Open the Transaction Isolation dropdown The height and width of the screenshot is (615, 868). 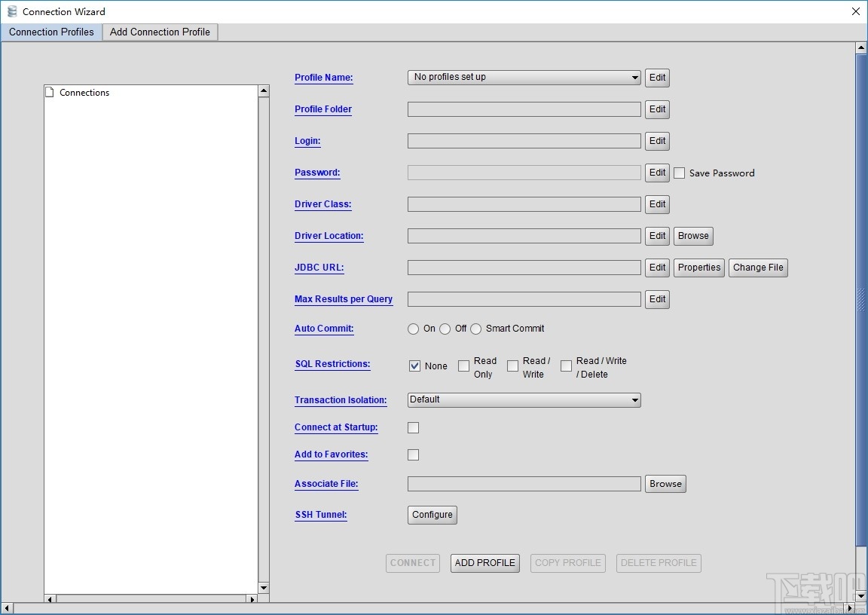[x=634, y=400]
